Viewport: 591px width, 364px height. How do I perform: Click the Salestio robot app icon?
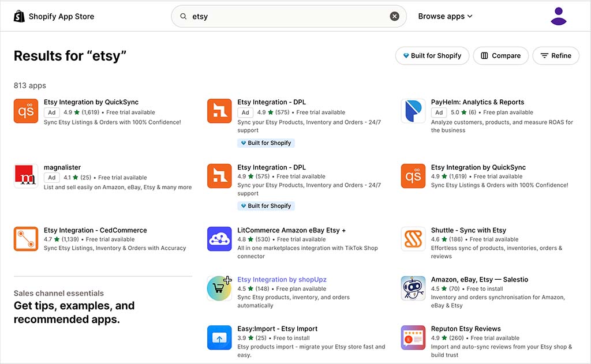coord(413,288)
